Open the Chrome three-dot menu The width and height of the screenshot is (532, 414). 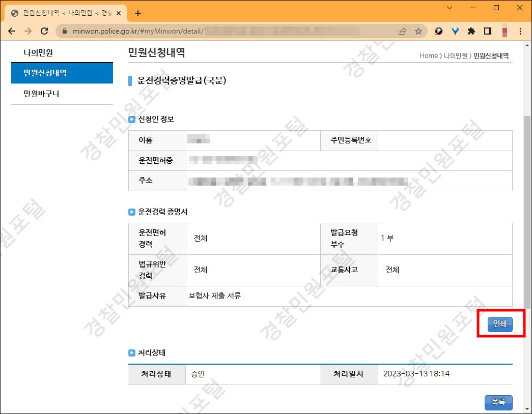[520, 31]
